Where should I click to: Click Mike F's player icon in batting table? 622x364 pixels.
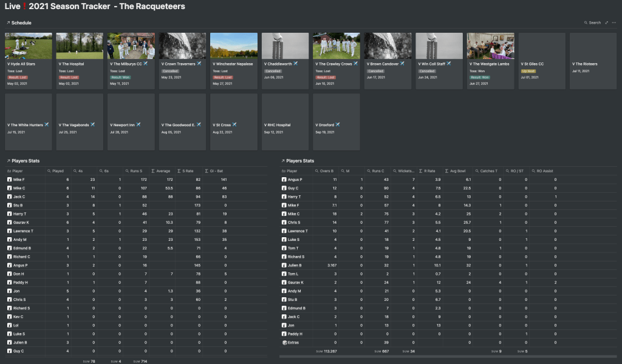point(9,180)
